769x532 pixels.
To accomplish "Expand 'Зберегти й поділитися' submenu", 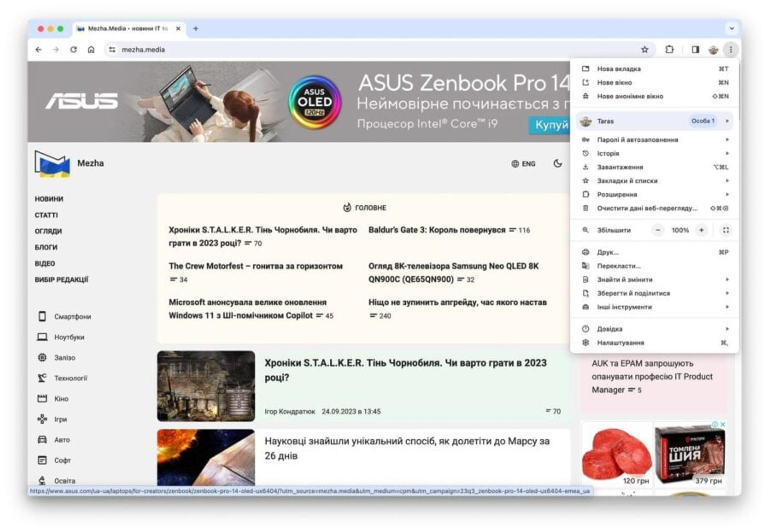I will point(654,293).
